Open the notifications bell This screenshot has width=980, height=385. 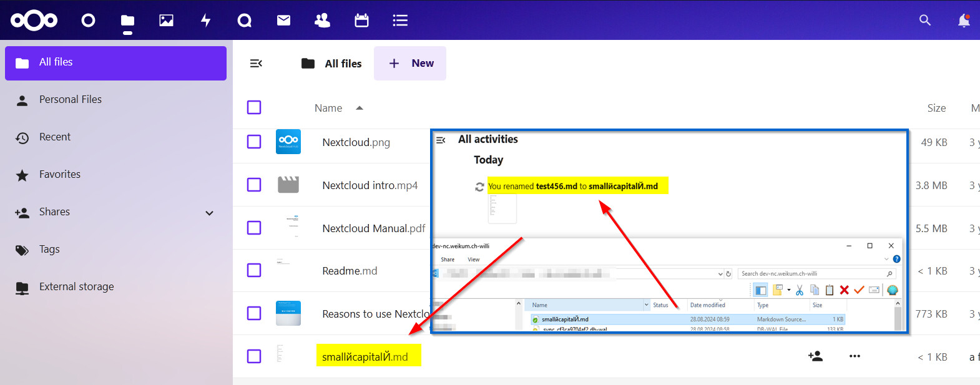coord(963,21)
